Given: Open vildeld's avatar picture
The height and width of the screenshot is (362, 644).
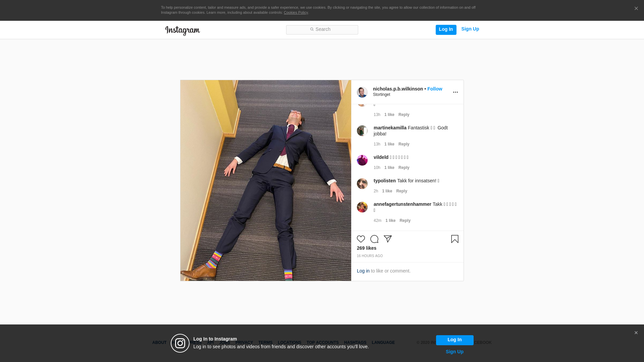Looking at the screenshot, I should (362, 160).
